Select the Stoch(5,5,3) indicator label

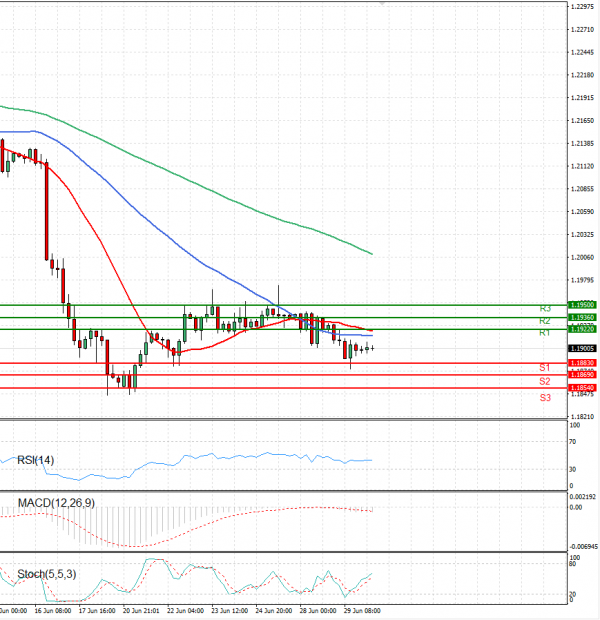coord(47,574)
